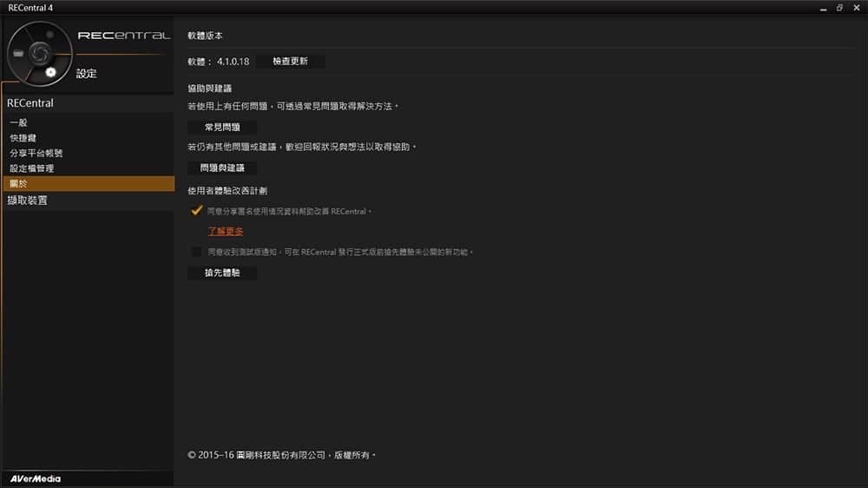Screen dimensions: 868x488
Task: Expand the 擷取裝置 section
Action: pos(88,201)
